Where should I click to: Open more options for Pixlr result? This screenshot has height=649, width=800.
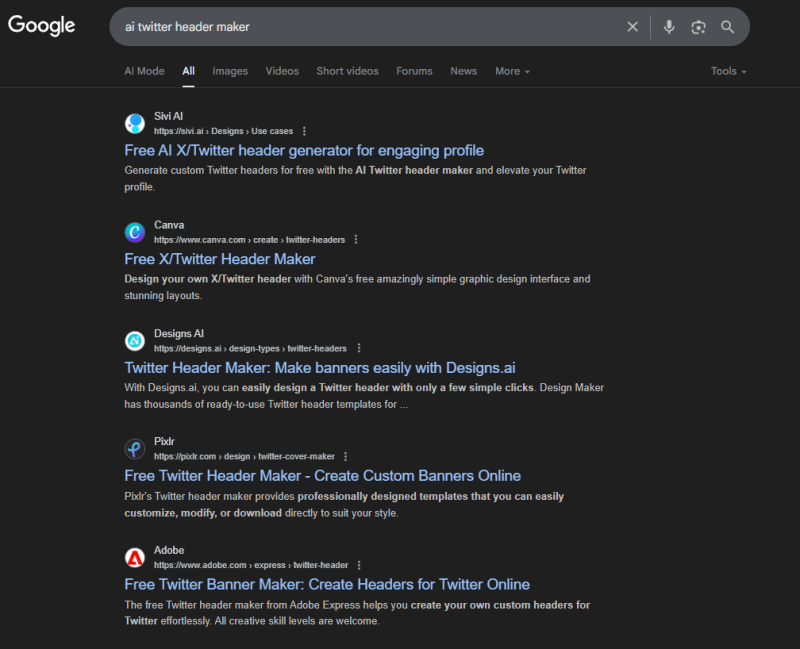(x=345, y=456)
